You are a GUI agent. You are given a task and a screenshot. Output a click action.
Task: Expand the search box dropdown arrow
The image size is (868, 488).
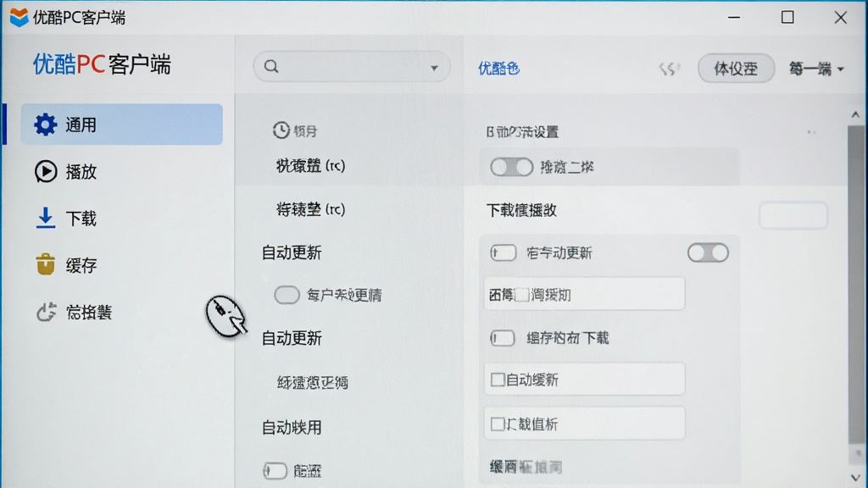434,68
